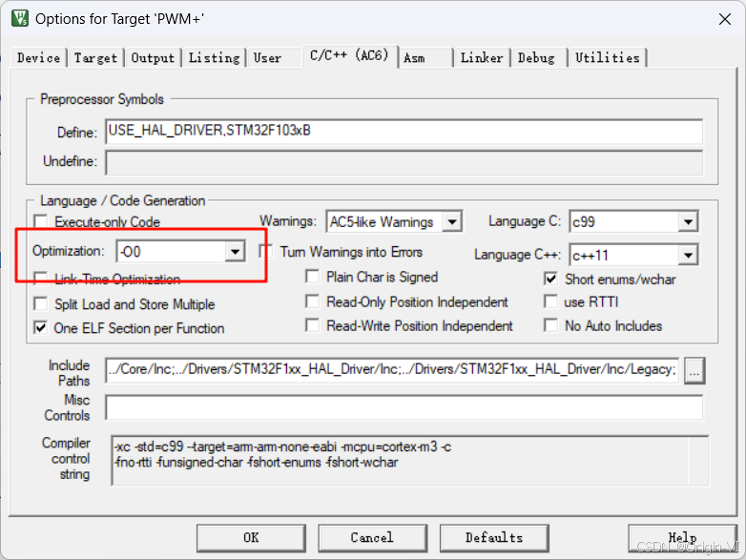Click the Undefine input field

tap(404, 163)
